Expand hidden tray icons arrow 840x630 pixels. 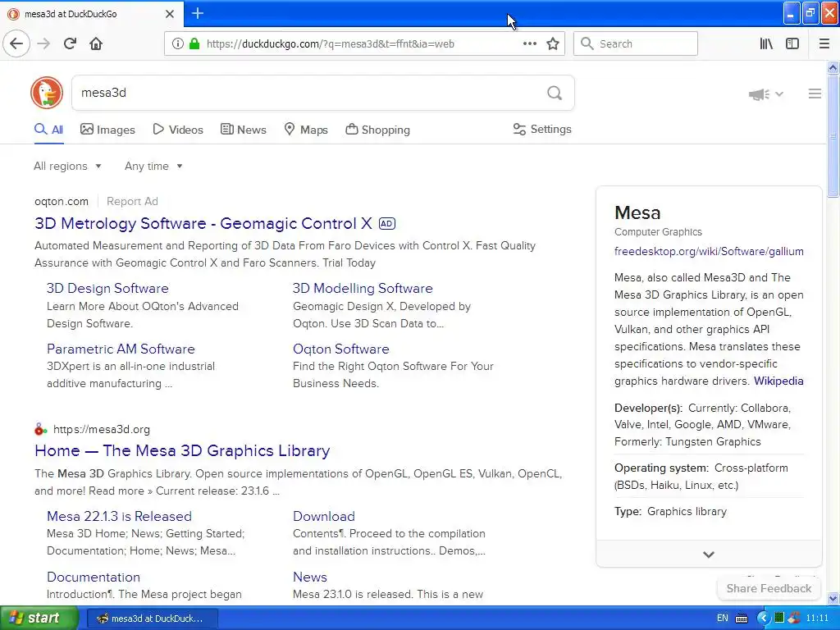click(x=764, y=619)
